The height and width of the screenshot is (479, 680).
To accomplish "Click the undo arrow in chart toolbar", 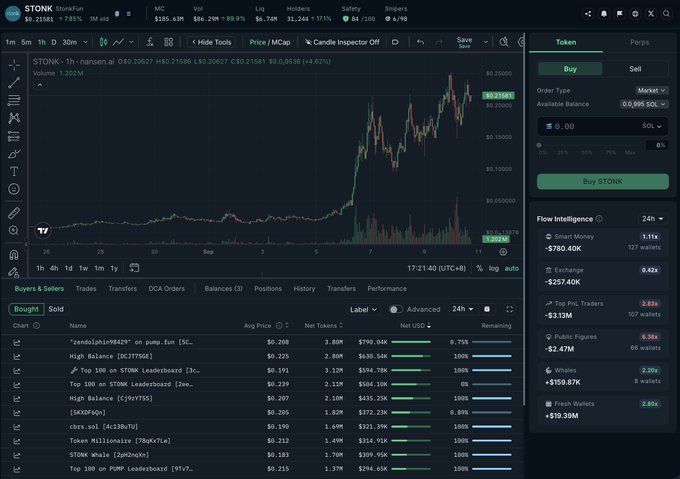I will (x=420, y=42).
